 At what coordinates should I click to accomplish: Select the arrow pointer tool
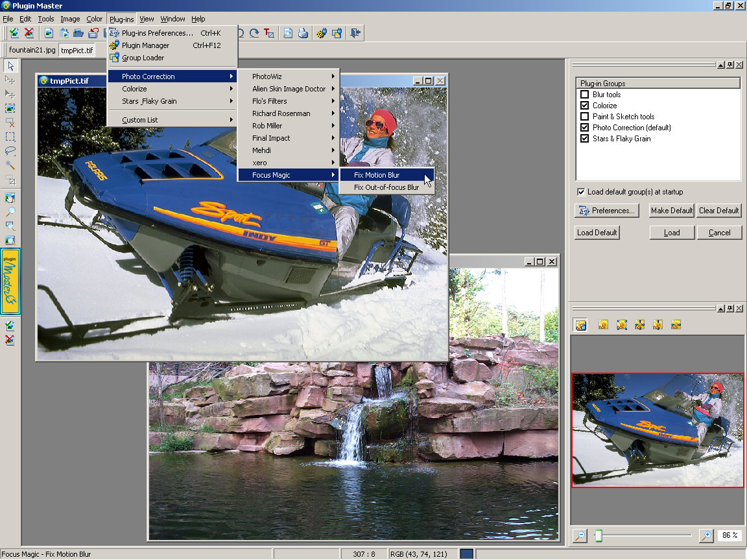pos(10,65)
